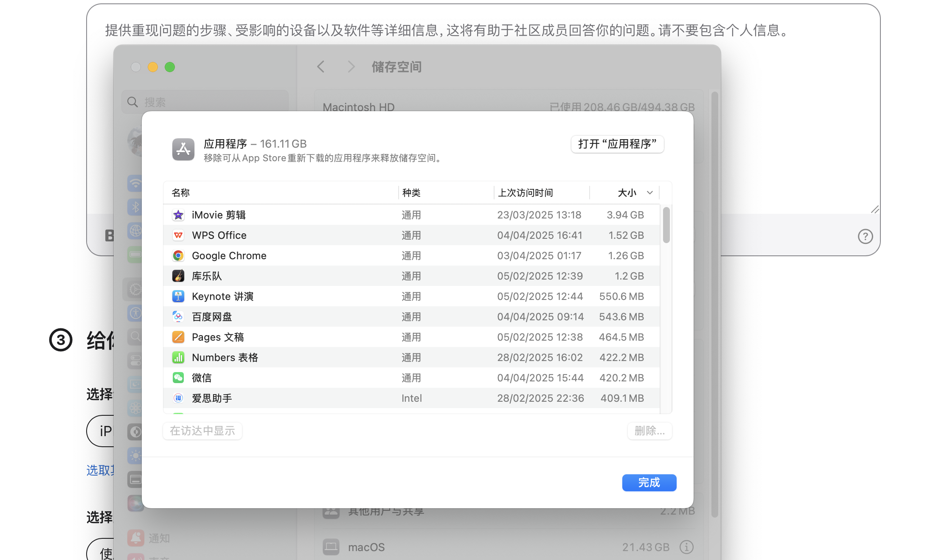Click the help question mark button
Screen dimensions: 950x560
pos(865,236)
